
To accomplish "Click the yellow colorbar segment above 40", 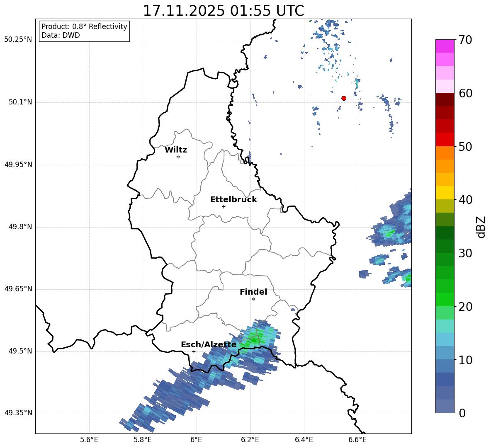I will 445,193.
